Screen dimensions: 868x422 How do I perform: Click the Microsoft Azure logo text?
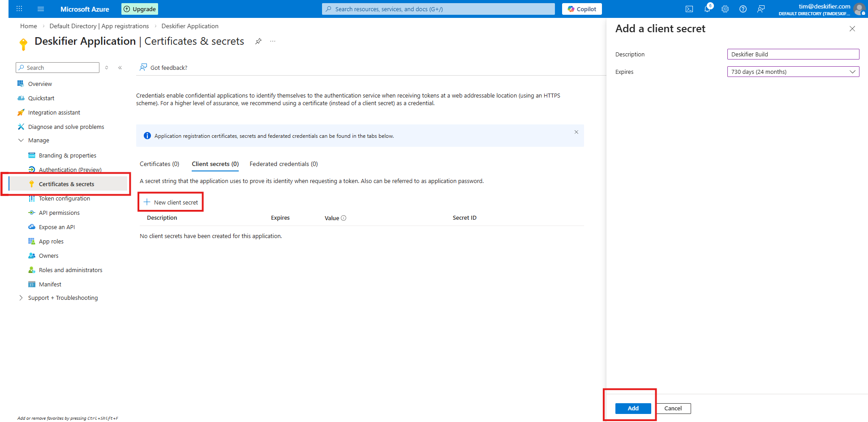85,9
